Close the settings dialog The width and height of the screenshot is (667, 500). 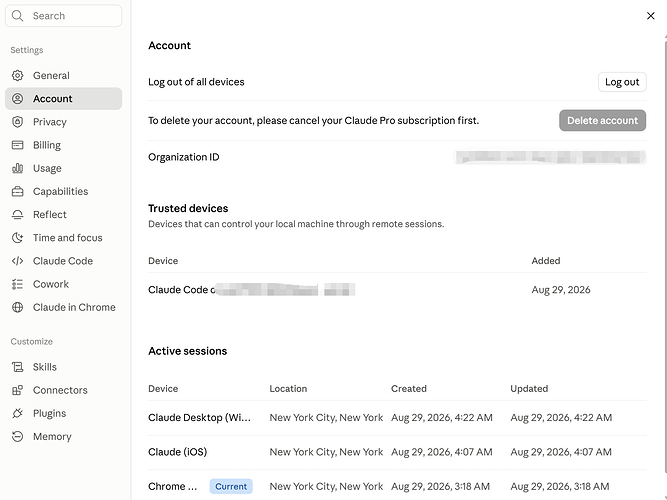(x=650, y=16)
